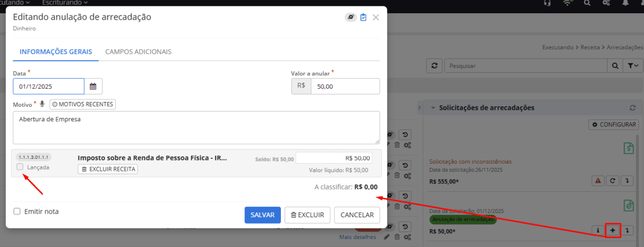
Task: Click the warning triangle icon on R$ 555,00 request
Action: click(x=598, y=181)
